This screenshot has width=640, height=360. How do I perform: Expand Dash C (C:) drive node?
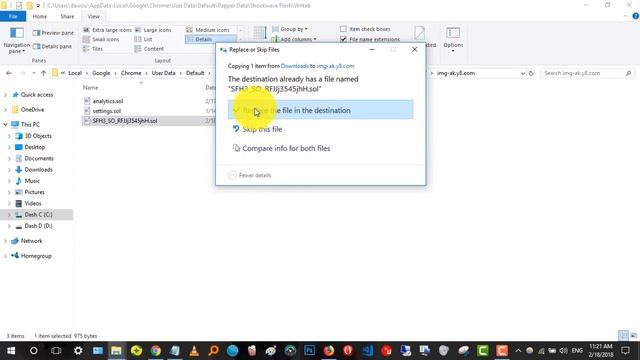point(9,215)
